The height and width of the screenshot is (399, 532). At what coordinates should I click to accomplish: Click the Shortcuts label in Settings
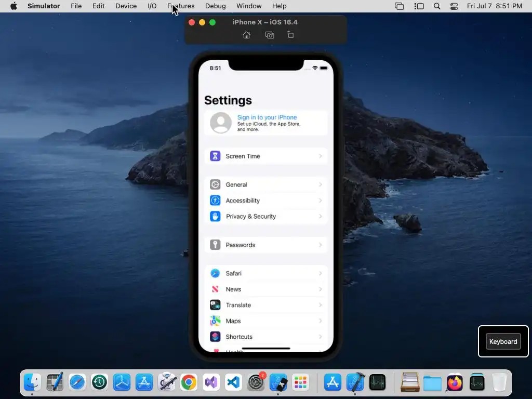(x=239, y=337)
